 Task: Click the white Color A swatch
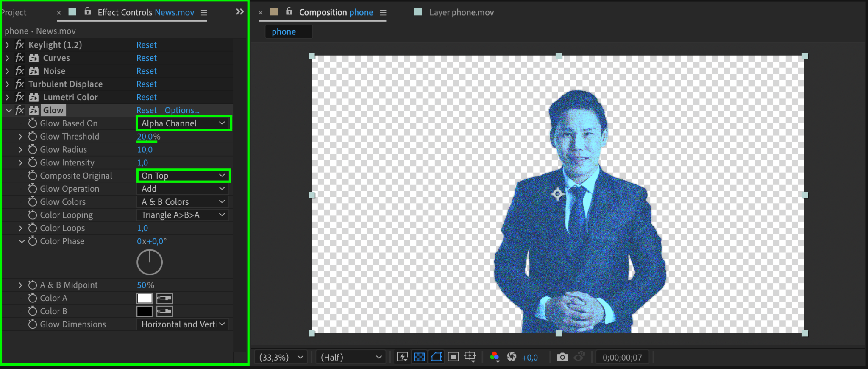point(145,298)
